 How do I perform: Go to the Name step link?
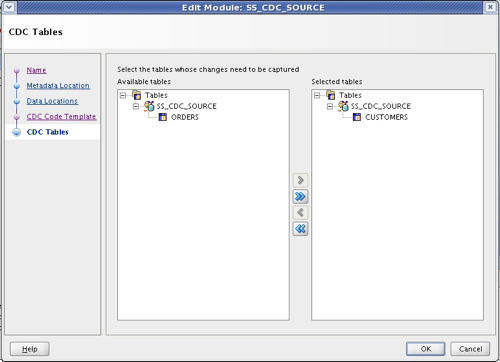point(36,70)
